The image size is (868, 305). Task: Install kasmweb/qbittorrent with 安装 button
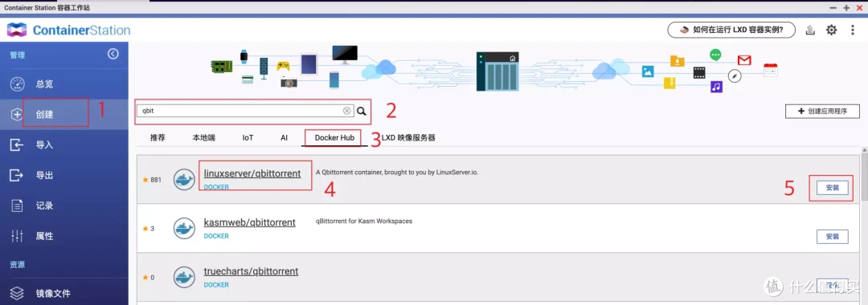833,237
